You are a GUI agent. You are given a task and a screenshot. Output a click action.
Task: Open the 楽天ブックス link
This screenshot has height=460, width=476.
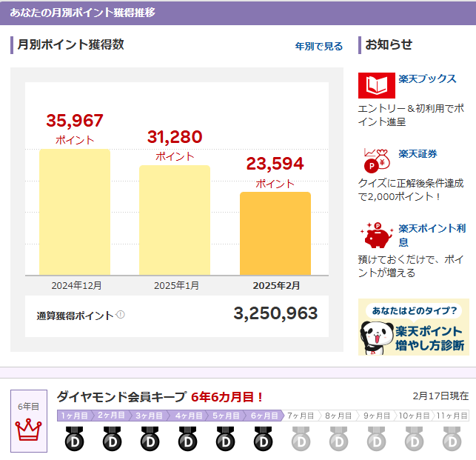pos(427,79)
